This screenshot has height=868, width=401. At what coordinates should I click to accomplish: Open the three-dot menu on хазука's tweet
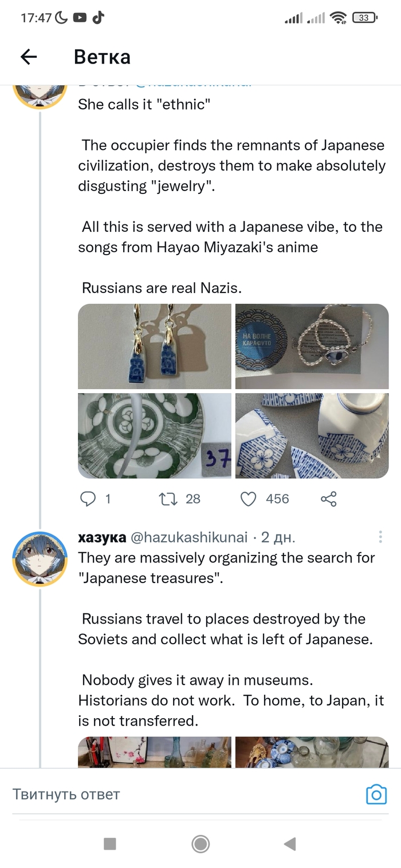point(380,537)
